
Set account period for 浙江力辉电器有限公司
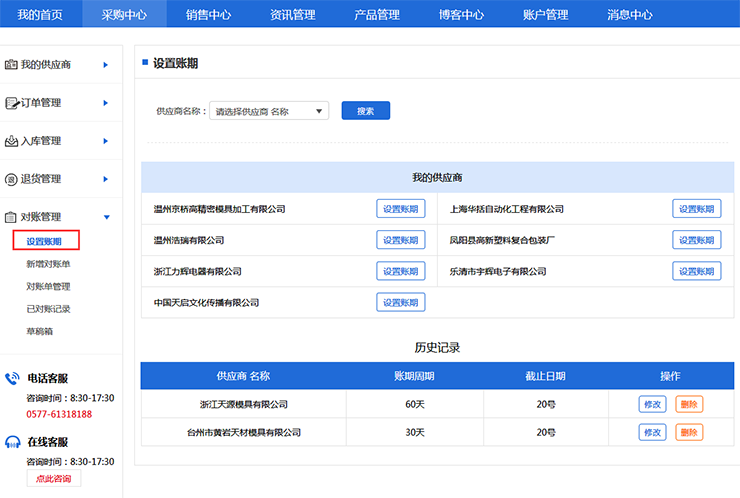click(x=401, y=271)
